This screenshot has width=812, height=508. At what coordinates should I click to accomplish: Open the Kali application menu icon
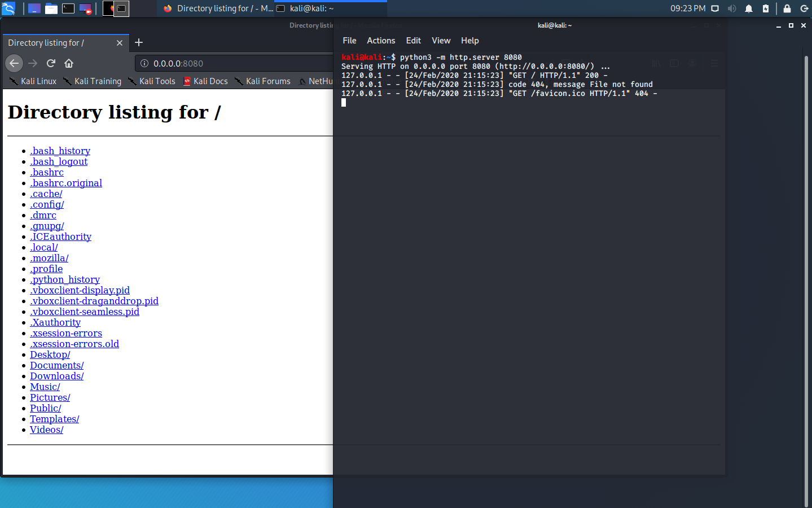click(x=8, y=8)
